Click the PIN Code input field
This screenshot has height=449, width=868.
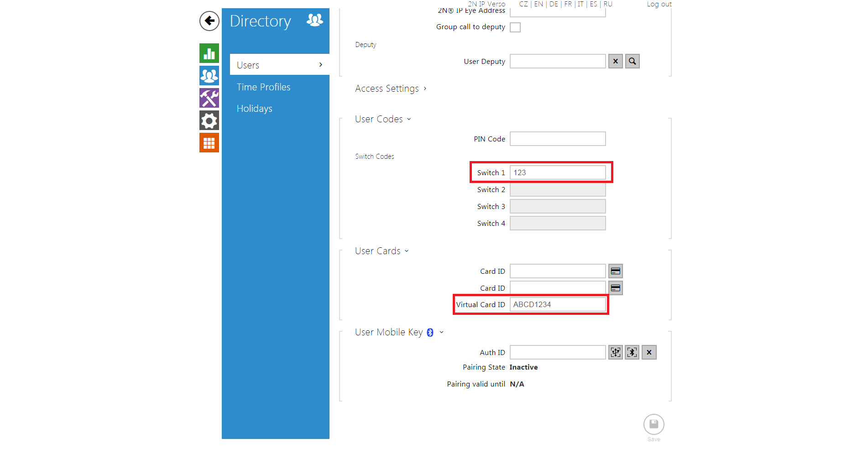click(x=557, y=139)
